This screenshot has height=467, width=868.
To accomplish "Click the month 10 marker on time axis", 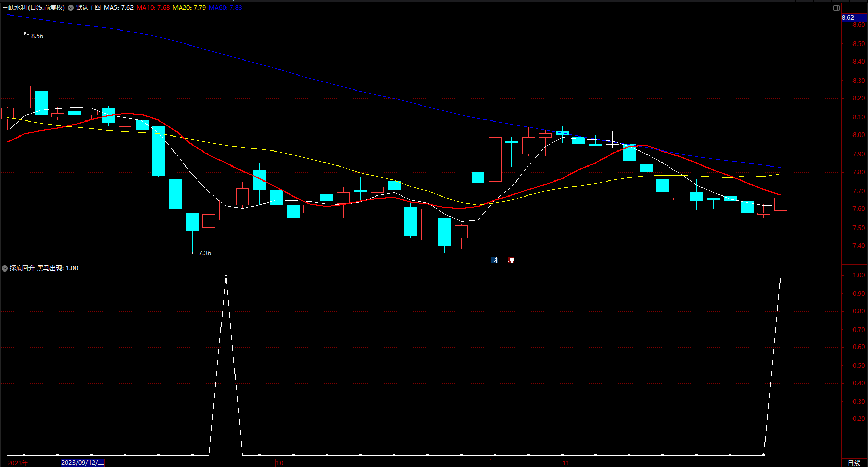I will (279, 463).
